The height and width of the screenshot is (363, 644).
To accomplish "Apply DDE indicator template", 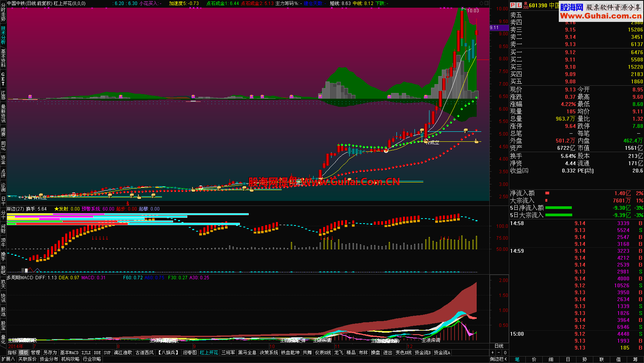I will 97,353.
